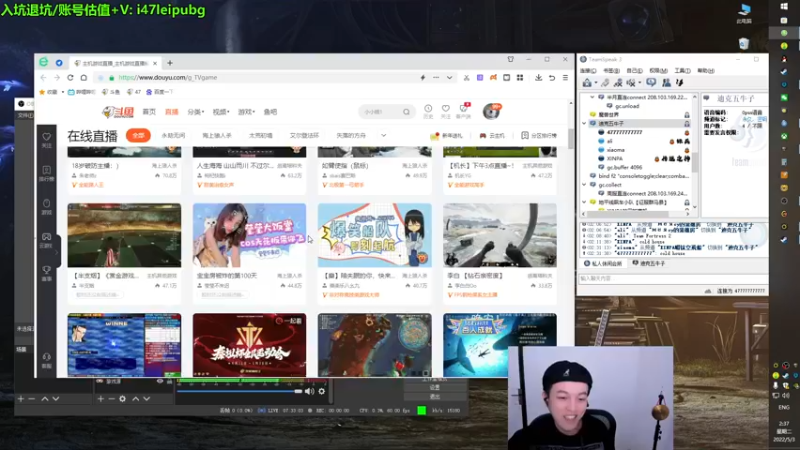This screenshot has width=800, height=450.
Task: Open TeamSpeak contacts toolbar icon
Action: (x=666, y=83)
